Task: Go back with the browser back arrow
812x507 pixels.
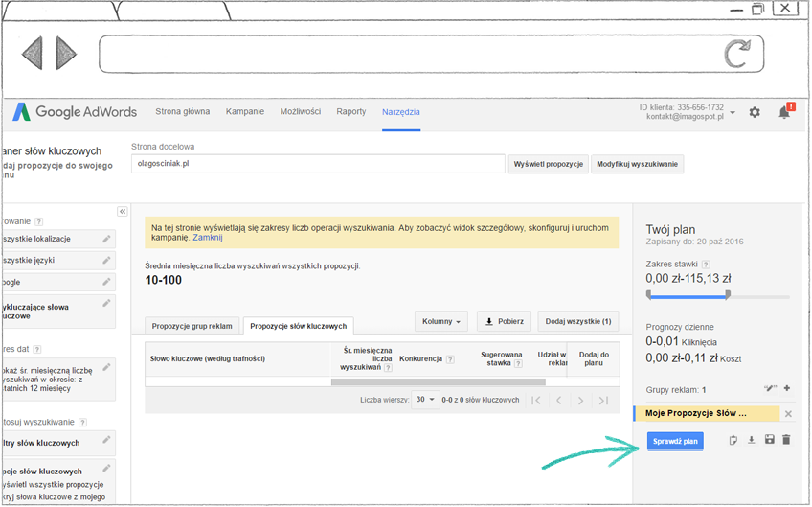Action: coord(33,53)
